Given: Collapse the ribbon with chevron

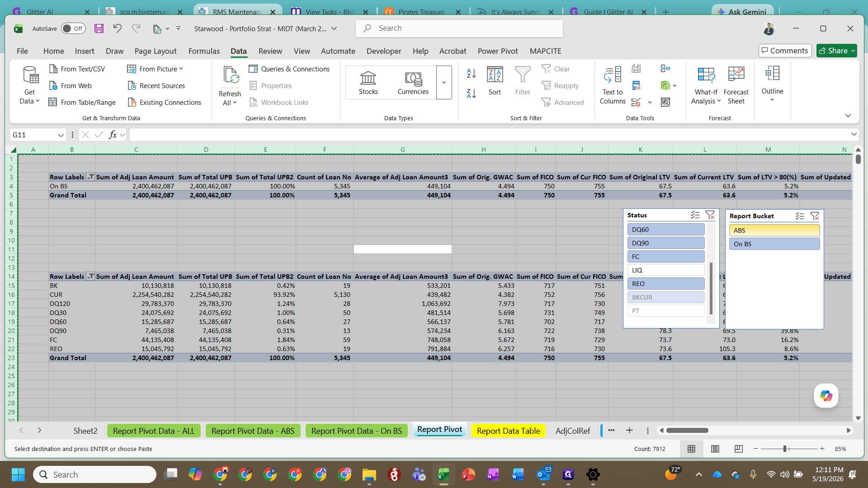Looking at the screenshot, I should click(x=848, y=116).
